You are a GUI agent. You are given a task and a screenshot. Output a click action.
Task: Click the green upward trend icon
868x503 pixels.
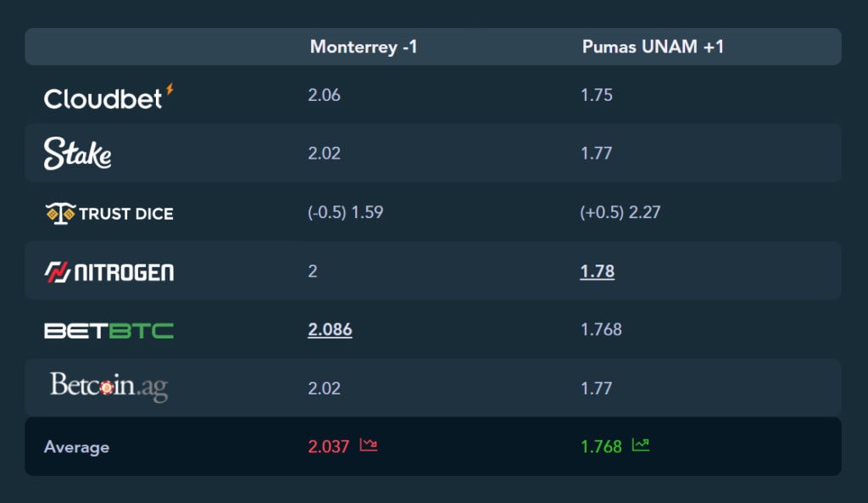(641, 444)
